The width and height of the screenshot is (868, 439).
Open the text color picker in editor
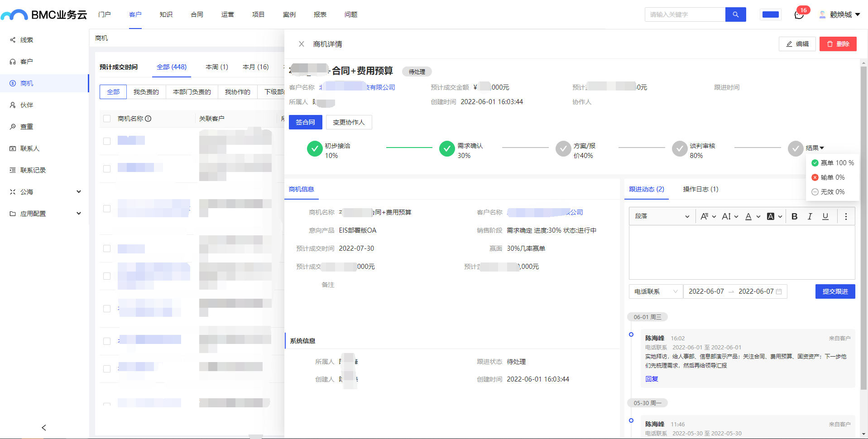pyautogui.click(x=753, y=216)
